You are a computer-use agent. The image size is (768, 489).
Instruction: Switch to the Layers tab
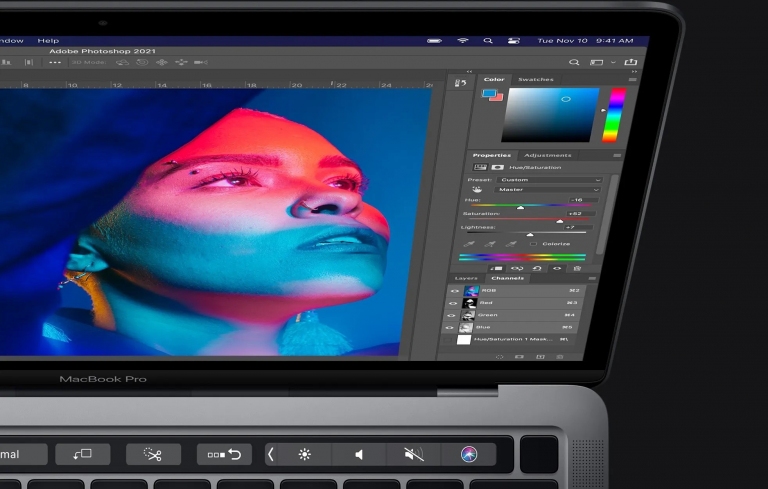coord(466,278)
